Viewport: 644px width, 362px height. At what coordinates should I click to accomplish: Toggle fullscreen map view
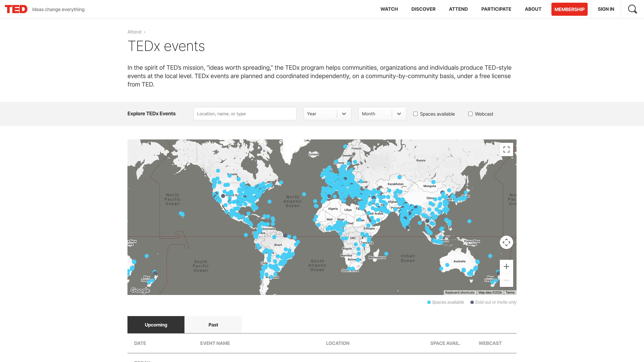(x=506, y=149)
